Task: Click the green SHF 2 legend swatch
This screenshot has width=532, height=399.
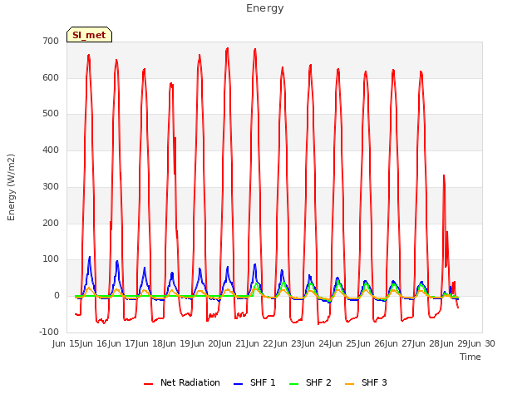Action: pyautogui.click(x=293, y=384)
